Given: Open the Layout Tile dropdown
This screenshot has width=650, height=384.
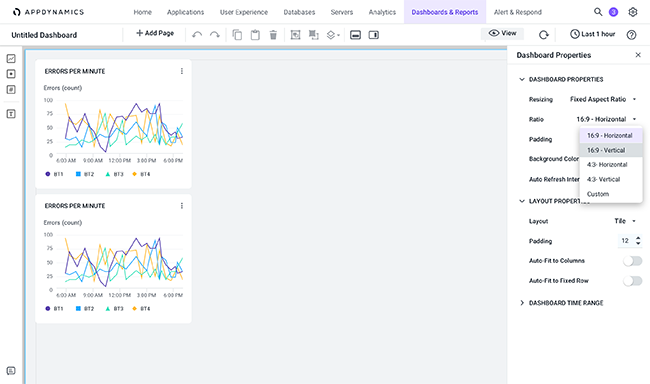Looking at the screenshot, I should 625,221.
